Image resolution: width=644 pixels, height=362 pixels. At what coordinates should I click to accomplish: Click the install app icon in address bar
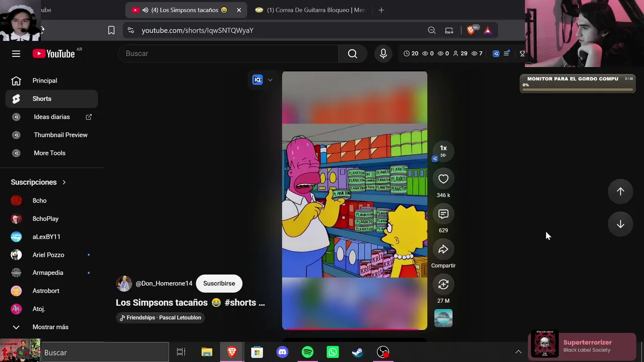coord(449,30)
